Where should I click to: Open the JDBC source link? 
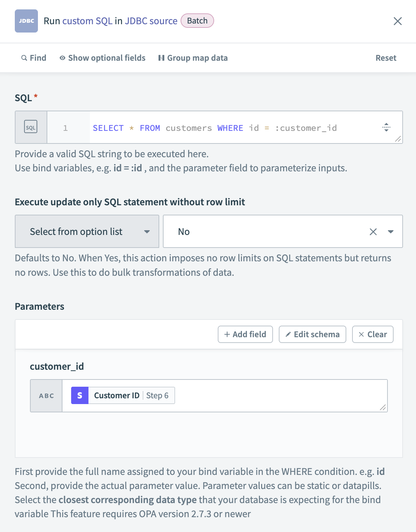point(151,21)
